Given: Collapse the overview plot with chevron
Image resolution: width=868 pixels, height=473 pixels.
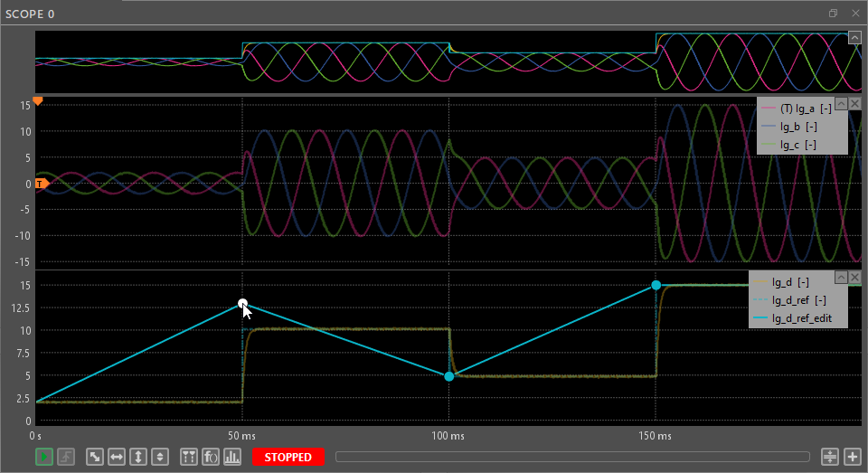Looking at the screenshot, I should pyautogui.click(x=854, y=37).
